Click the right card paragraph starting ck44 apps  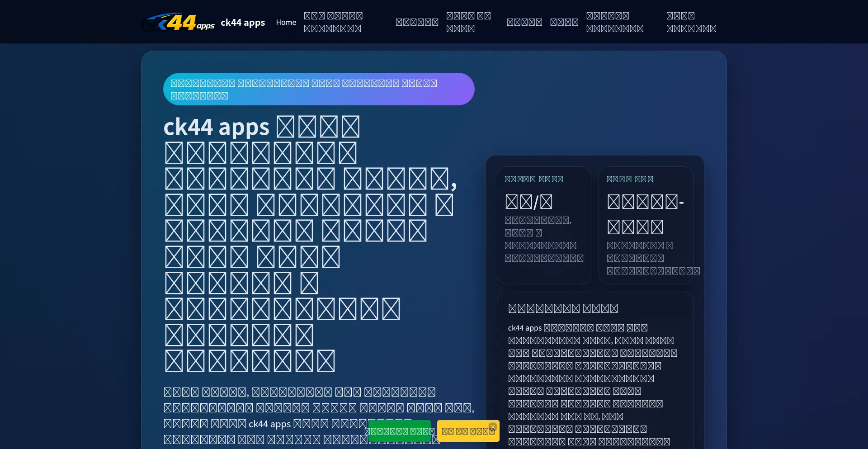[593, 385]
